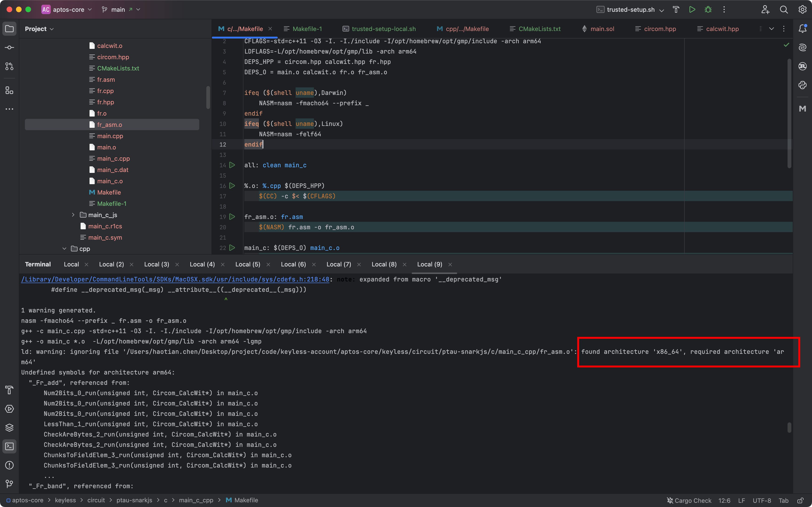Screen dimensions: 812x507
Task: Select fr_asm.o in project tree
Action: (x=112, y=125)
